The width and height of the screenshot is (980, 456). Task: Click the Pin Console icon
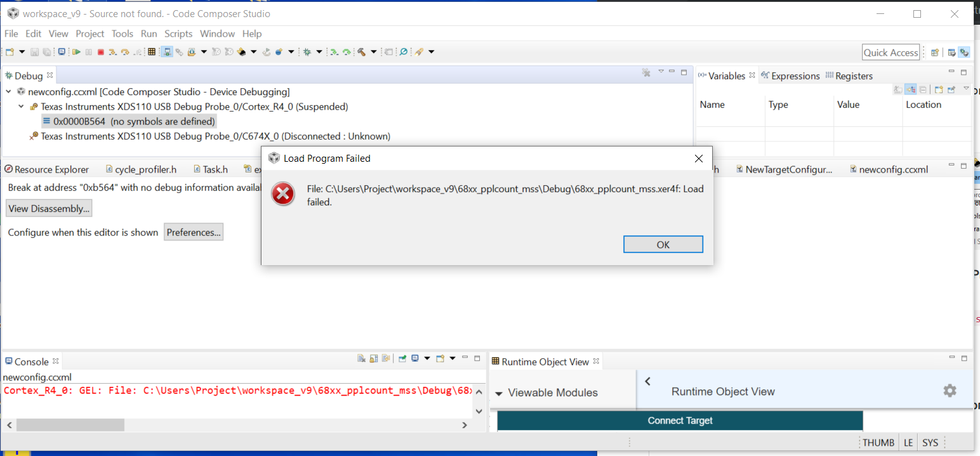point(402,358)
